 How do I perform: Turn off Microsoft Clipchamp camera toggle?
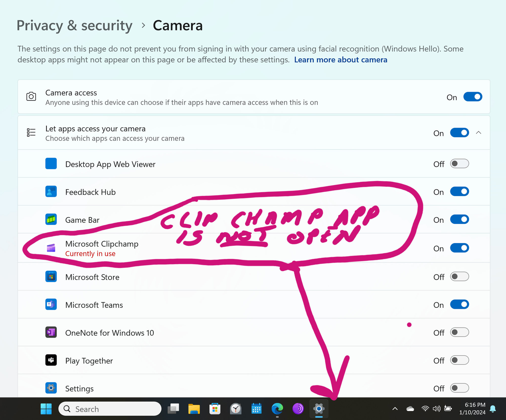click(459, 248)
